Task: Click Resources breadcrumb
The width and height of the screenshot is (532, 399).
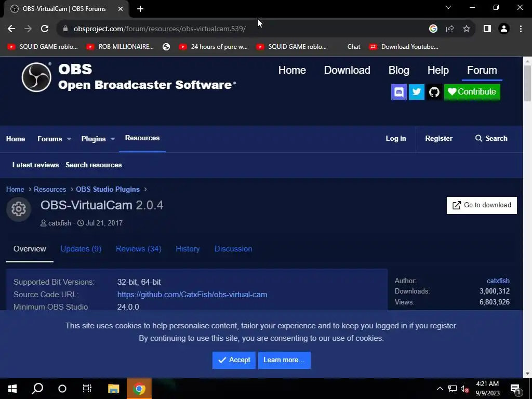Action: click(50, 189)
